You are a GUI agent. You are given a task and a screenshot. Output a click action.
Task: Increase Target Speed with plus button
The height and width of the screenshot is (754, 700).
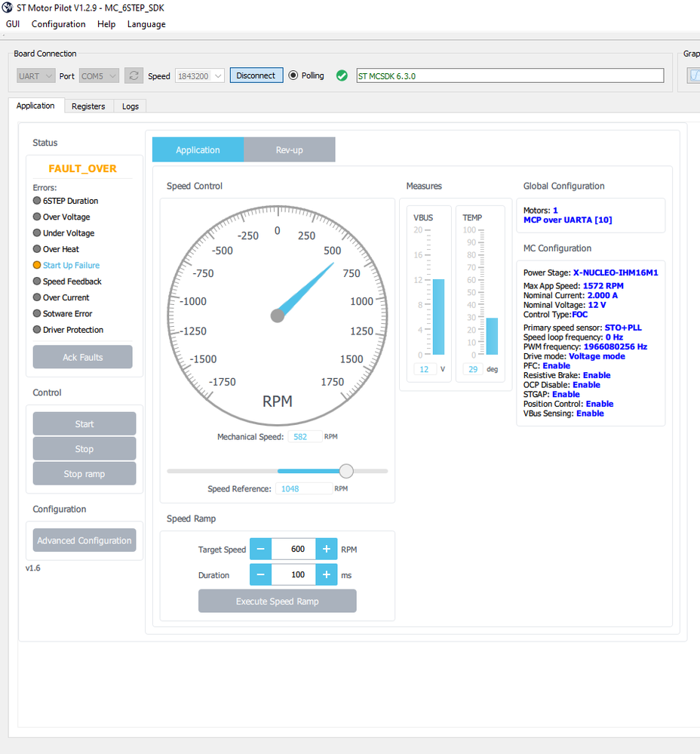point(326,549)
